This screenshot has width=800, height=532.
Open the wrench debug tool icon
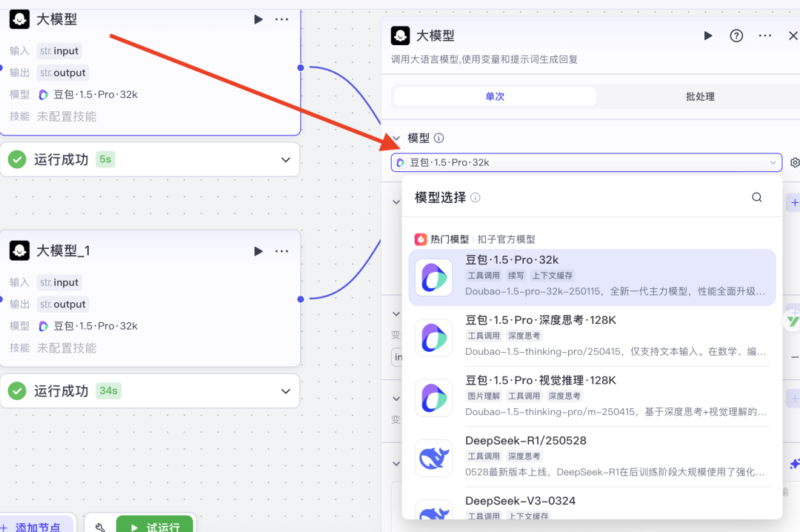coord(100,527)
